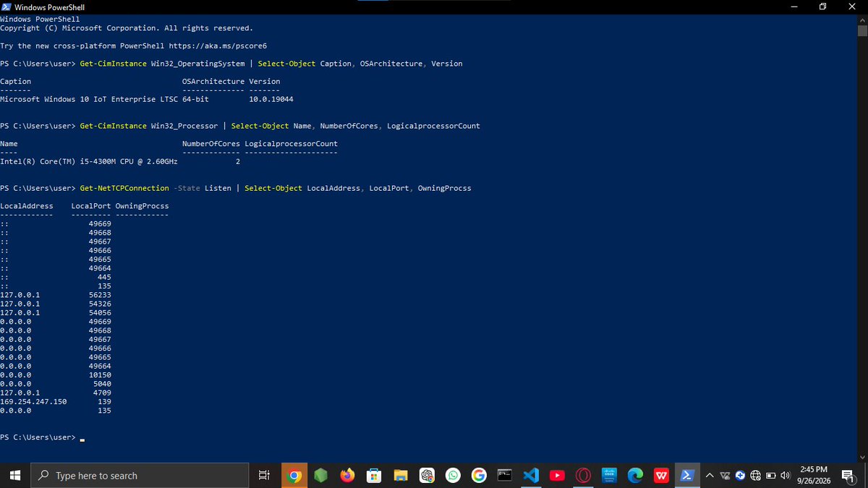Open the network globe tray icon
The width and height of the screenshot is (868, 488).
click(x=755, y=475)
